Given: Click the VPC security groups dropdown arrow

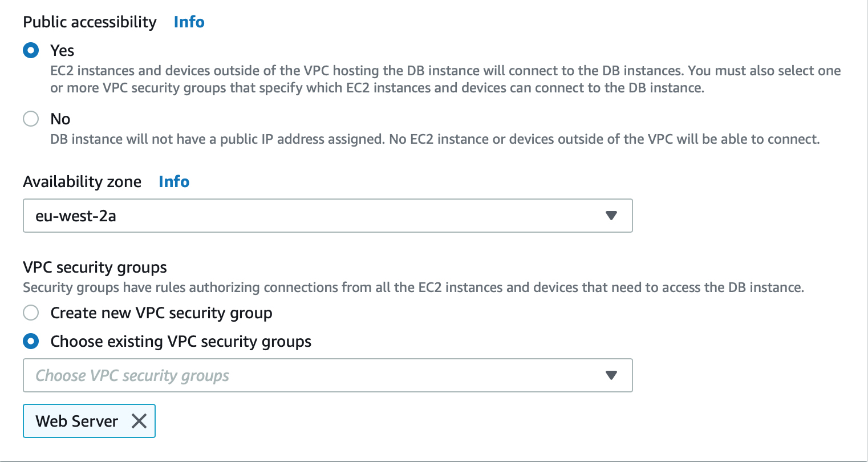Looking at the screenshot, I should 611,375.
